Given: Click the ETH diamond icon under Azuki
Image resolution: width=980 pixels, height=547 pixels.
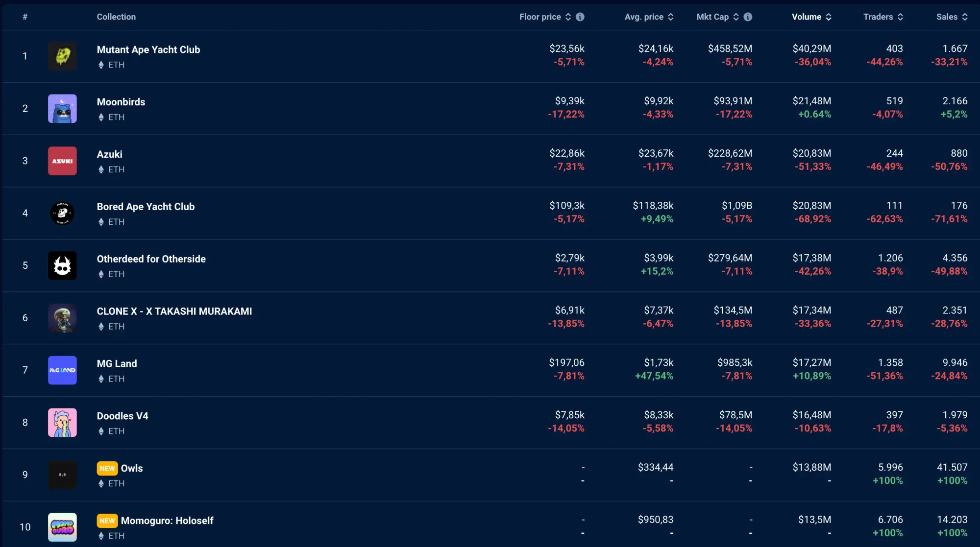Looking at the screenshot, I should [x=101, y=170].
